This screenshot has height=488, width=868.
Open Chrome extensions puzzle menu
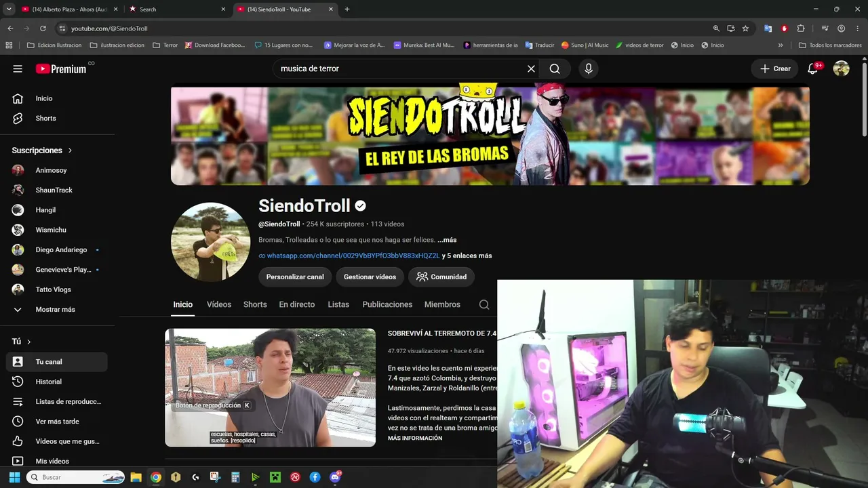[801, 28]
